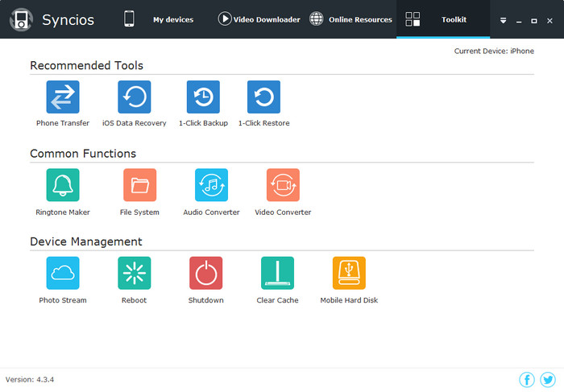Switch to Online Resources tab
This screenshot has height=392, width=564.
(x=360, y=20)
